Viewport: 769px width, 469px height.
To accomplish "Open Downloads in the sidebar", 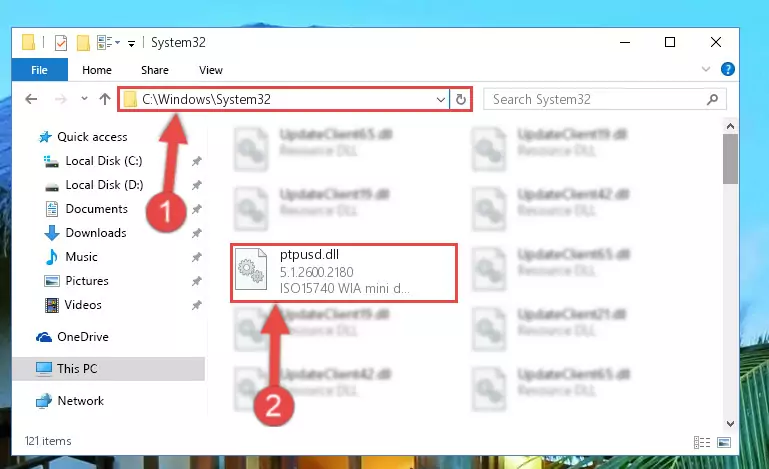I will coord(96,233).
